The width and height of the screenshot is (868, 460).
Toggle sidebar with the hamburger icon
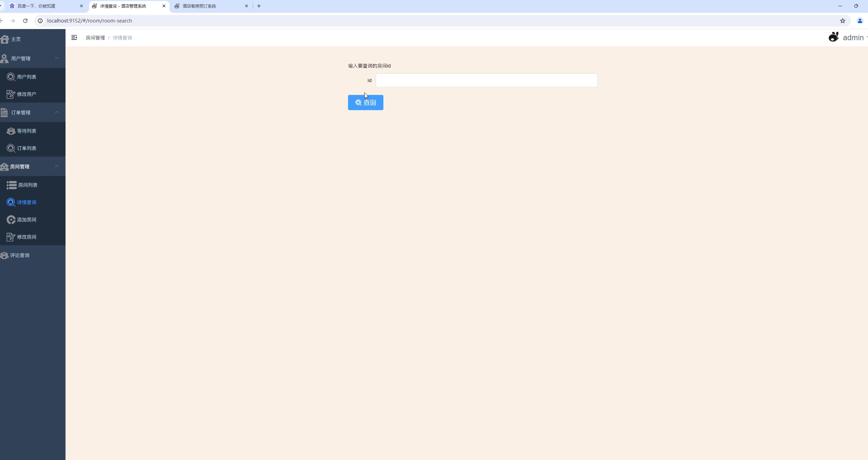74,37
